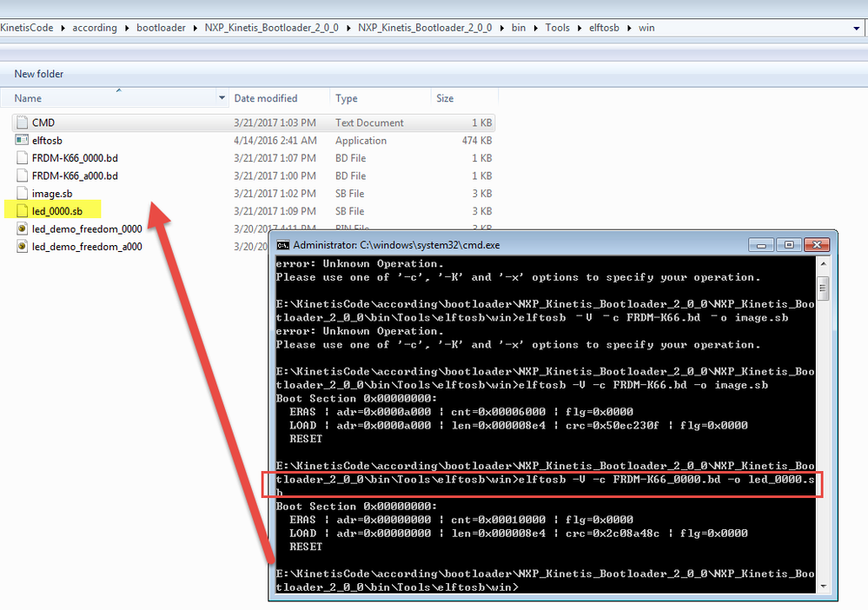Click the New folder button

pos(39,74)
